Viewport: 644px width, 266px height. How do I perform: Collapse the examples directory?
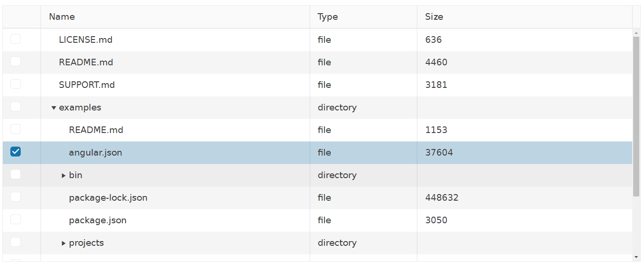[x=54, y=108]
